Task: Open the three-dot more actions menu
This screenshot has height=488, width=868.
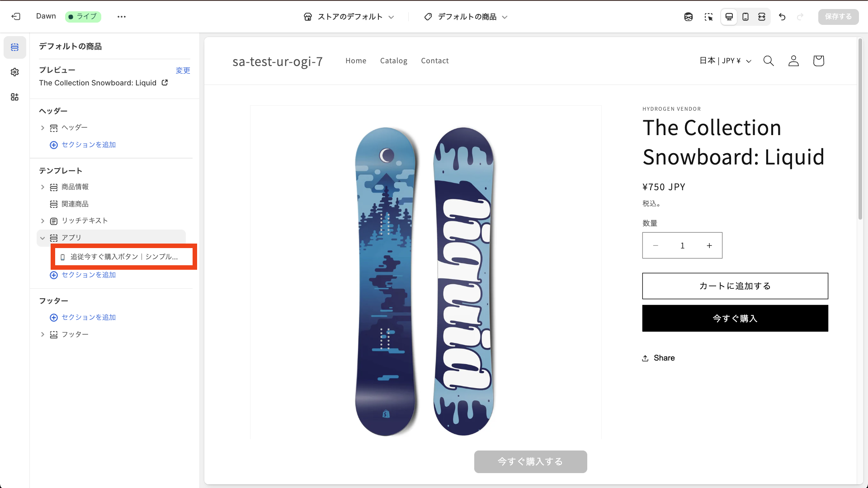Action: click(x=122, y=17)
